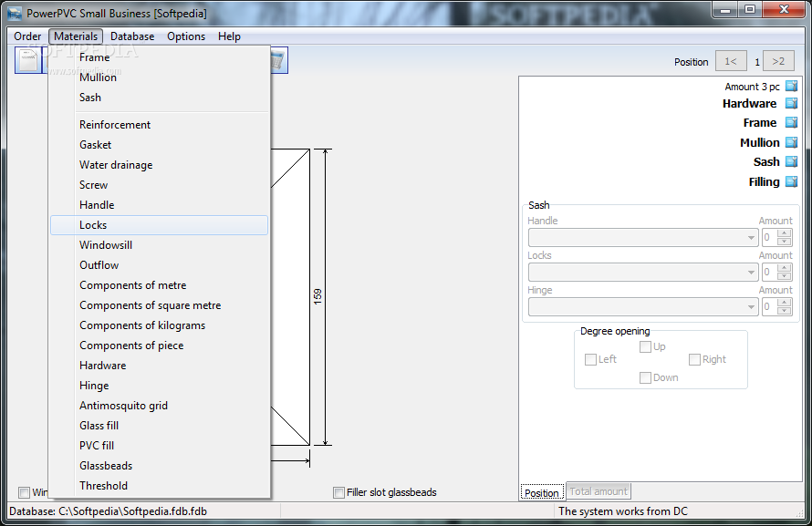The image size is (812, 526).
Task: Open the Hinge dropdown in Sash group
Action: click(751, 307)
